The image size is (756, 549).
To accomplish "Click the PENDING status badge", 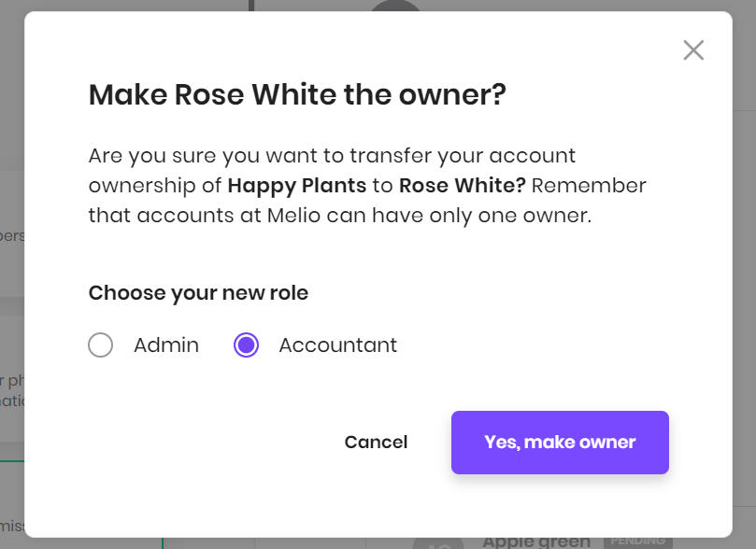I will (638, 542).
